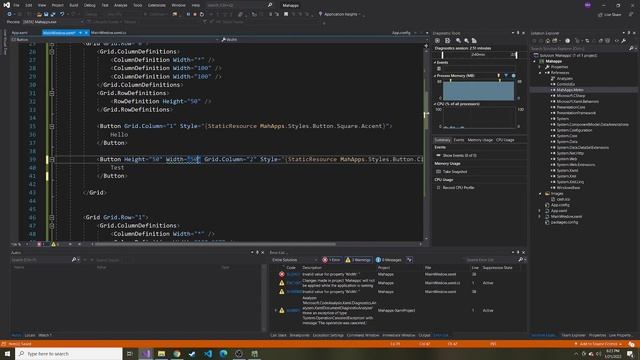
Task: Select the Summary tab in Diagnostic Tools
Action: (442, 140)
